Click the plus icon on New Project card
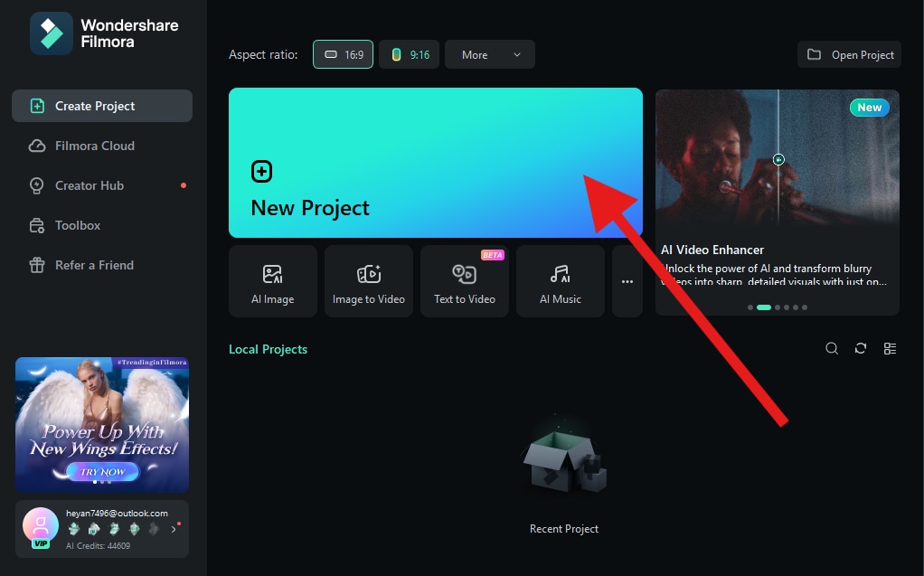The height and width of the screenshot is (576, 924). tap(261, 172)
